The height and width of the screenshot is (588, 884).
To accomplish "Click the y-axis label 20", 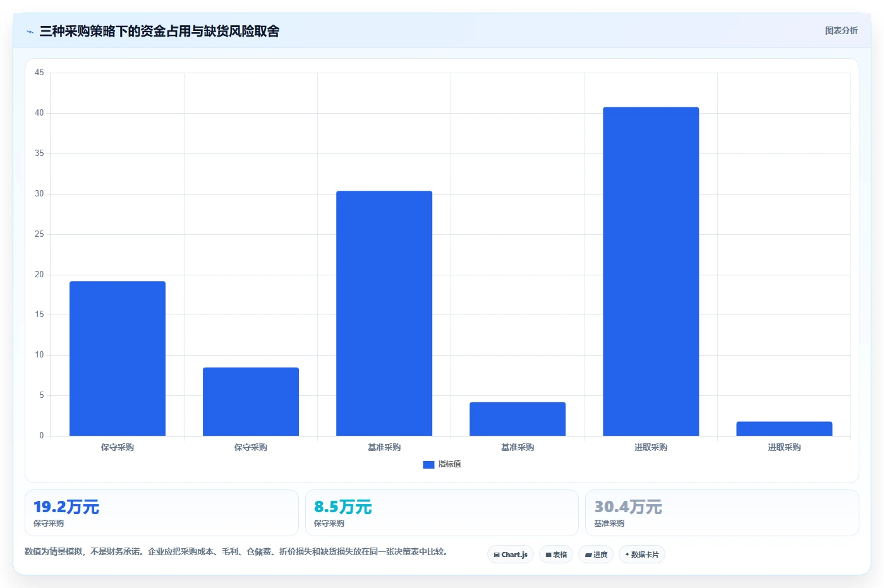I will (x=39, y=275).
